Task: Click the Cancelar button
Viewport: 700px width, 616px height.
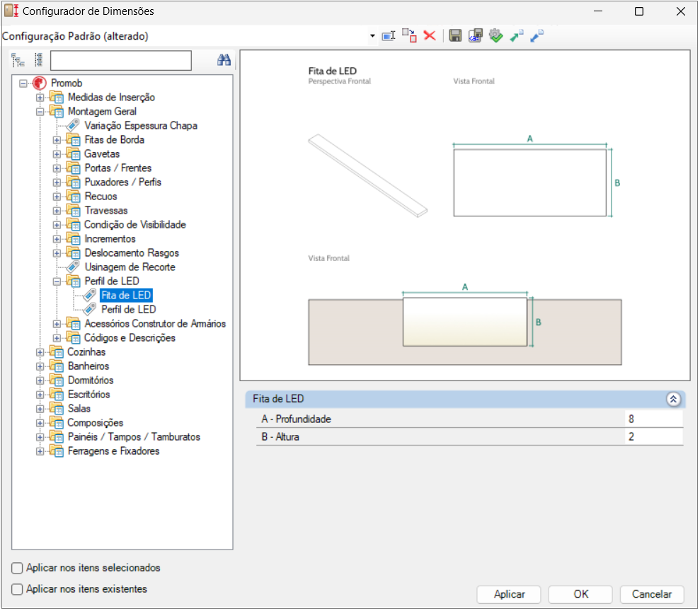Action: click(x=651, y=594)
